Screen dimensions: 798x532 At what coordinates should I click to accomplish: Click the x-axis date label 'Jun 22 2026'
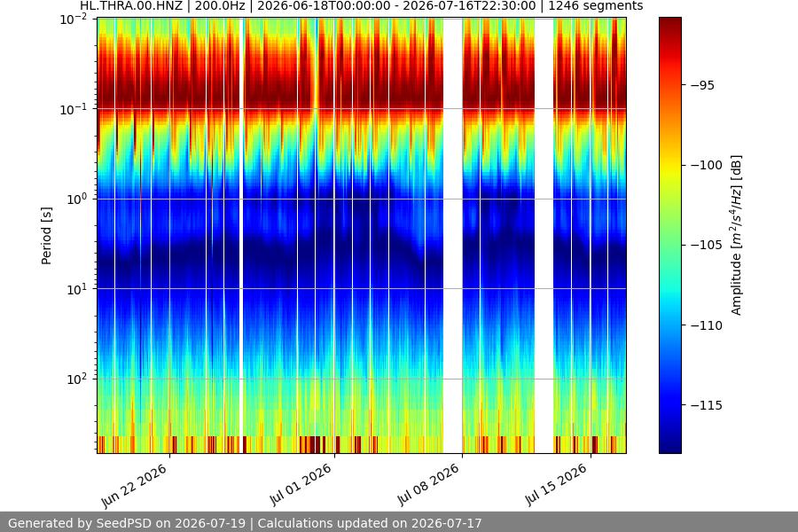(134, 486)
